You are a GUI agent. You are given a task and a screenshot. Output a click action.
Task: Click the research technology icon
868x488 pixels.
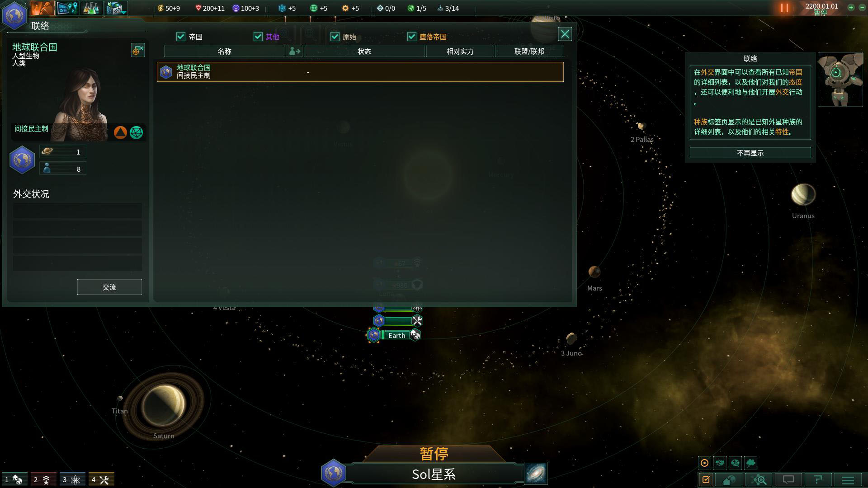click(92, 8)
